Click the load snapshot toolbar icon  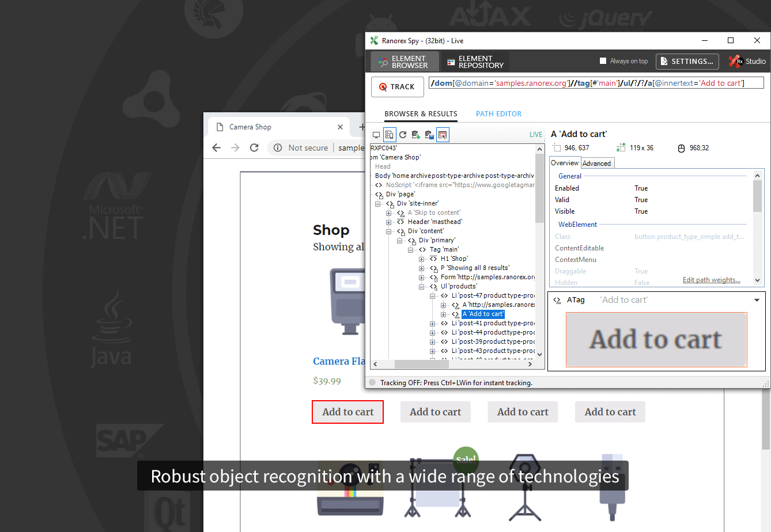click(x=416, y=135)
